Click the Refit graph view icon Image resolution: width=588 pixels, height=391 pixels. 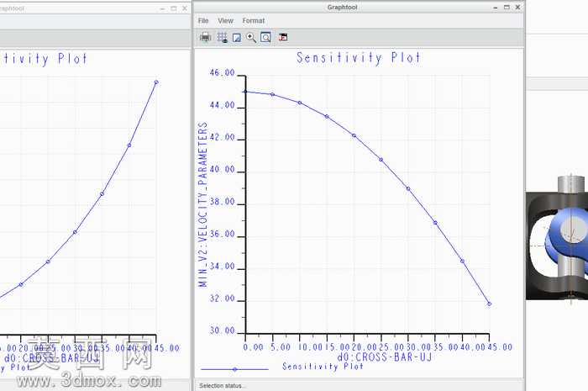pos(266,37)
